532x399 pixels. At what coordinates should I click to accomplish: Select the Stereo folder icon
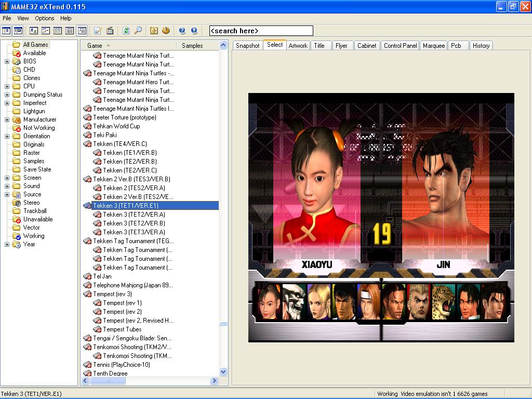point(17,203)
